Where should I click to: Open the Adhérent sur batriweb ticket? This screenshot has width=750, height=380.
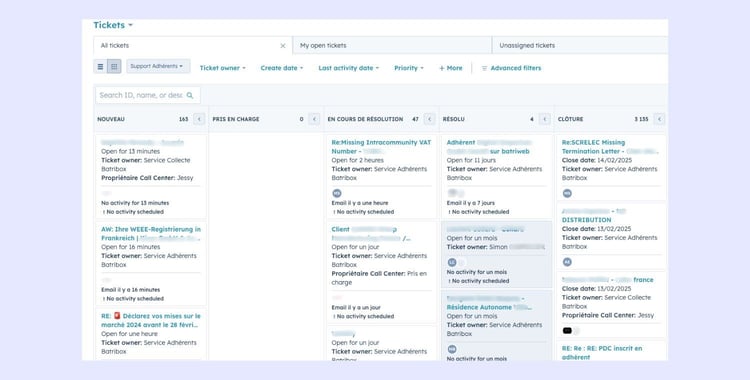(x=489, y=146)
